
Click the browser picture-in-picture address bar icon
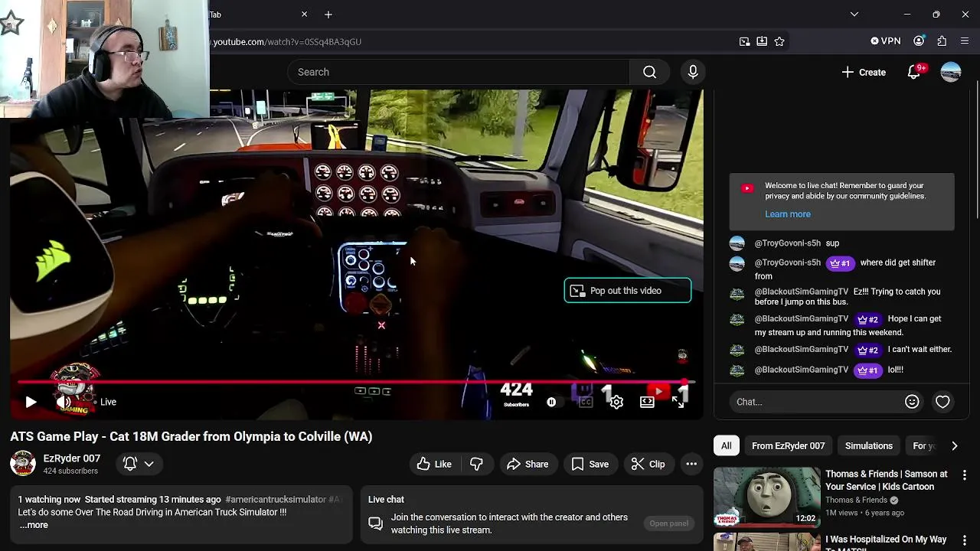tap(744, 41)
